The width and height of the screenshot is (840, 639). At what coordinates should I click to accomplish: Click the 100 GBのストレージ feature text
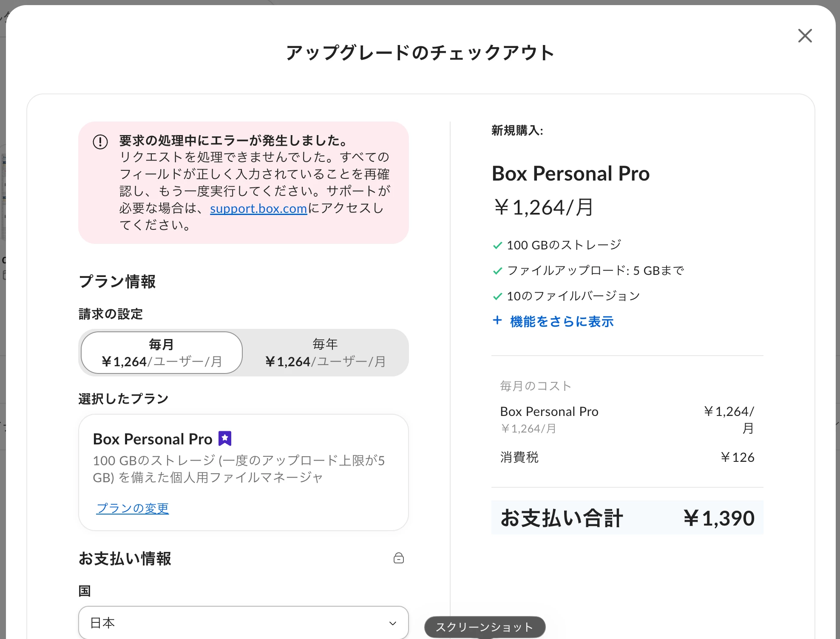point(564,245)
